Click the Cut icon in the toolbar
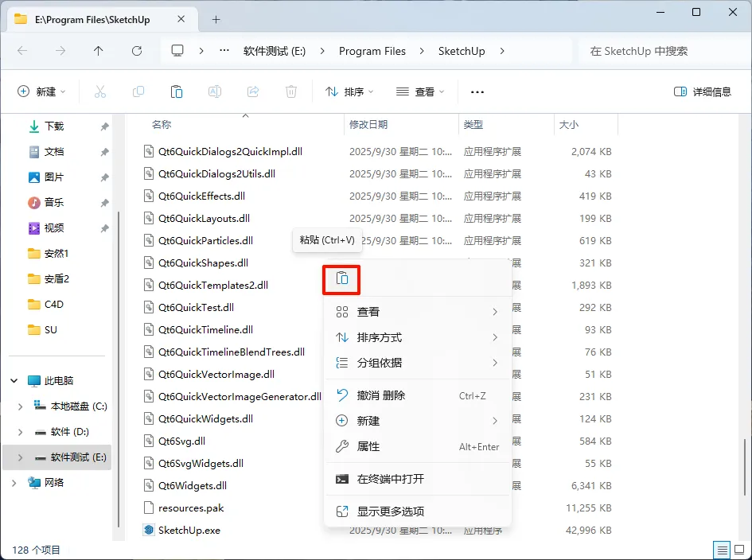Screen dimensions: 752x560 [x=99, y=91]
